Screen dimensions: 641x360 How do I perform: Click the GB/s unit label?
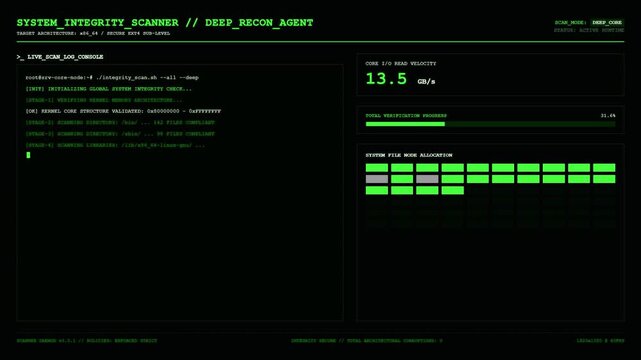[x=426, y=82]
